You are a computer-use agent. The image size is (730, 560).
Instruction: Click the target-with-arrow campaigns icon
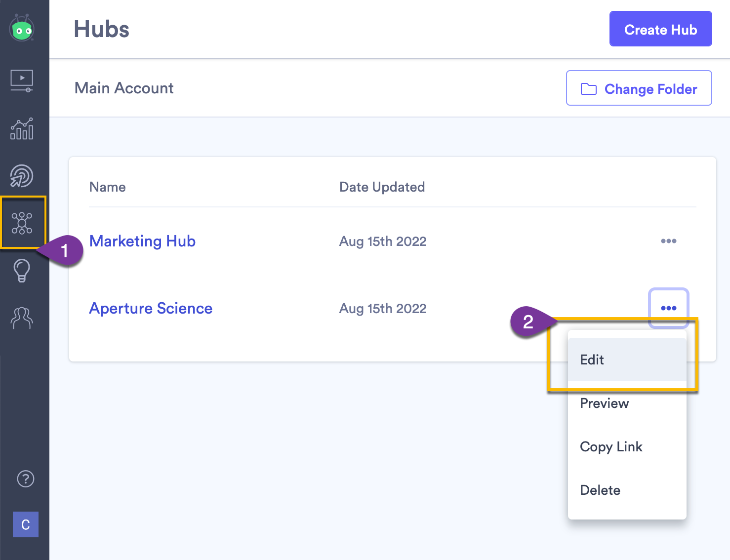tap(22, 175)
